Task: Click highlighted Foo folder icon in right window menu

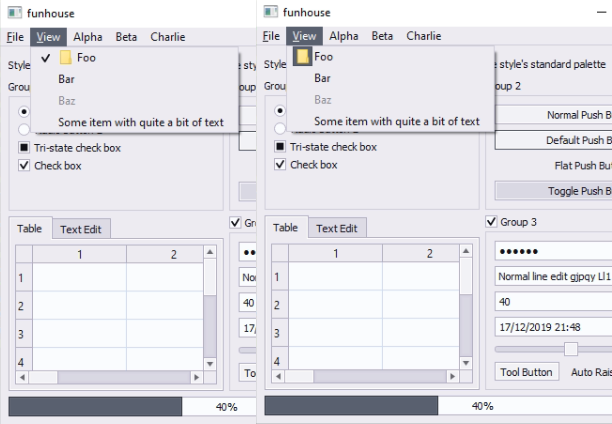Action: point(302,56)
